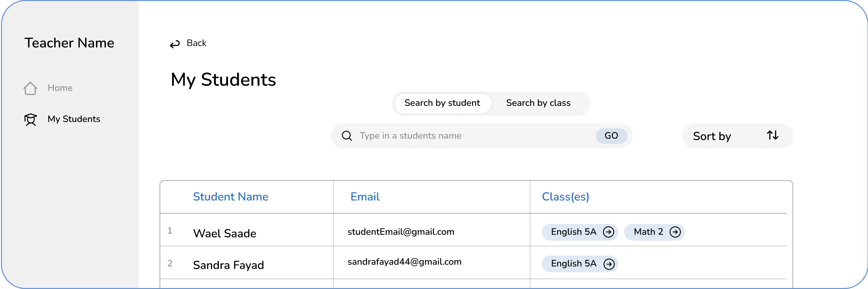
Task: Open English 5A arrow for Wael Saade
Action: 608,232
